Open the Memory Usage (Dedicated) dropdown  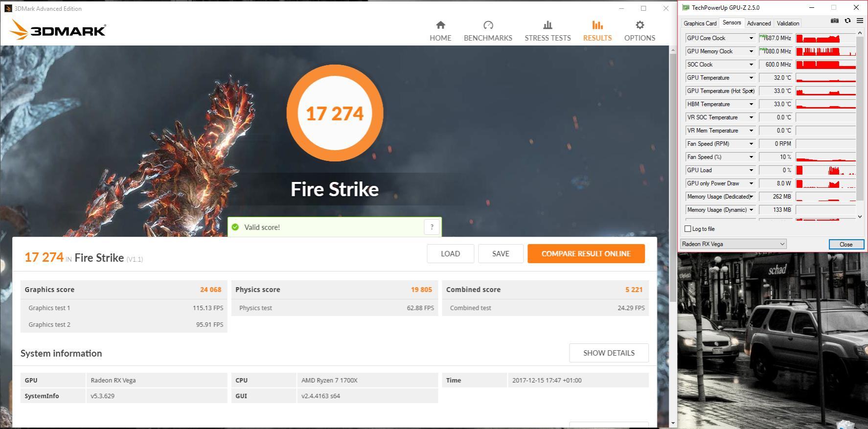coord(751,197)
